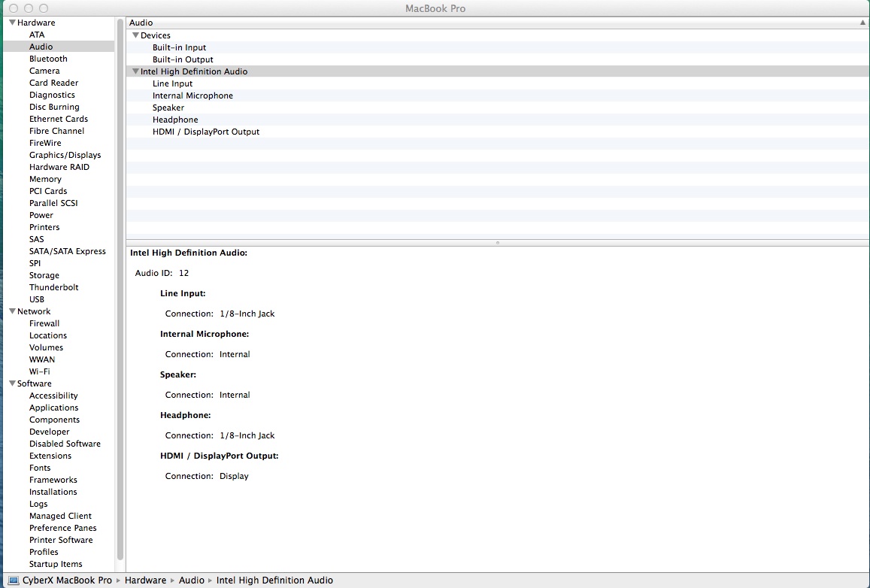Collapse the Network section triangle

click(12, 311)
